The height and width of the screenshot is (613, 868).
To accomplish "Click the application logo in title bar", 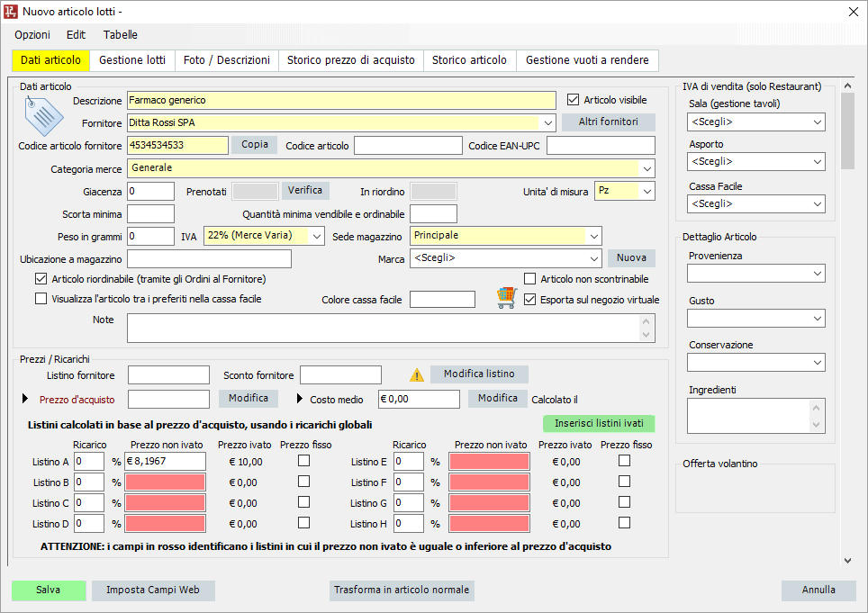I will click(x=11, y=11).
